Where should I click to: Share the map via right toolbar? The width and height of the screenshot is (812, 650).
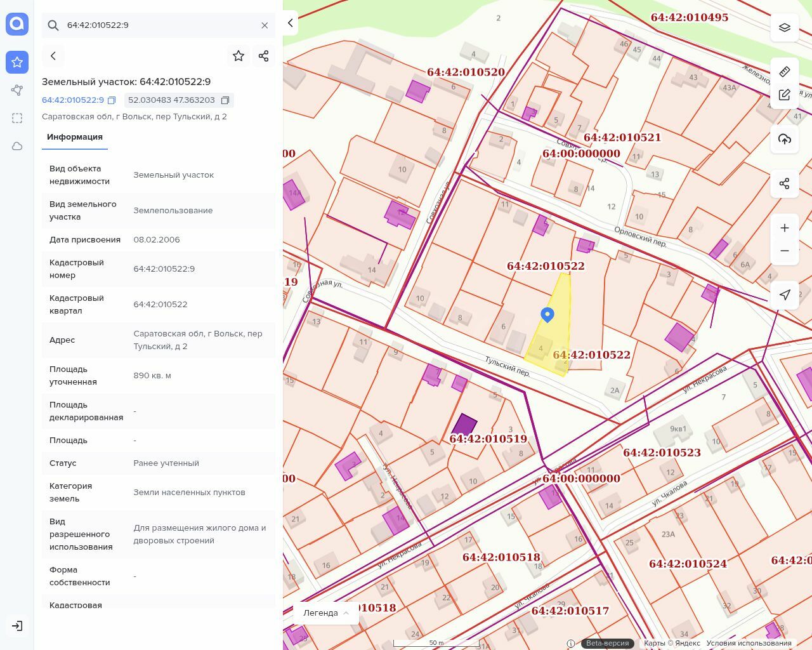click(784, 183)
